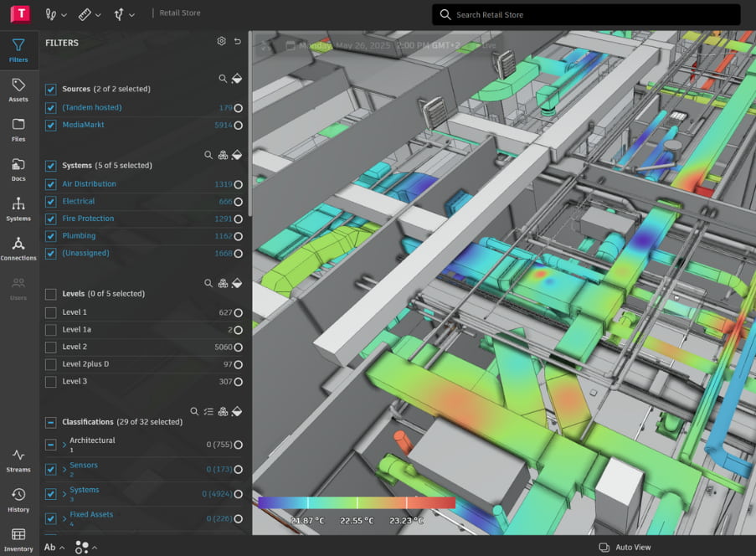Open the Streams panel
756x556 pixels.
click(18, 460)
